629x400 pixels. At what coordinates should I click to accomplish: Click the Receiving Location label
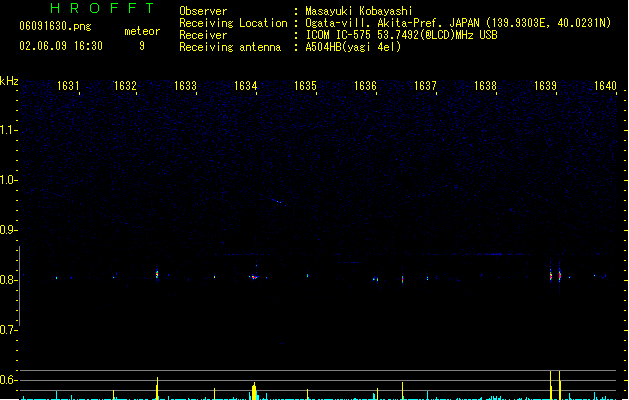(x=233, y=23)
